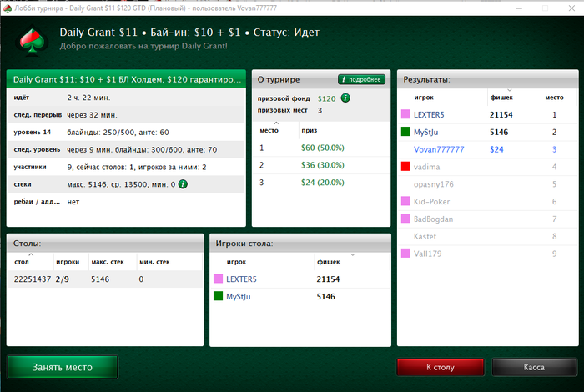Screen dimensions: 584x392
Task: Click first place prize '$60 (50.0%)'
Action: 323,148
